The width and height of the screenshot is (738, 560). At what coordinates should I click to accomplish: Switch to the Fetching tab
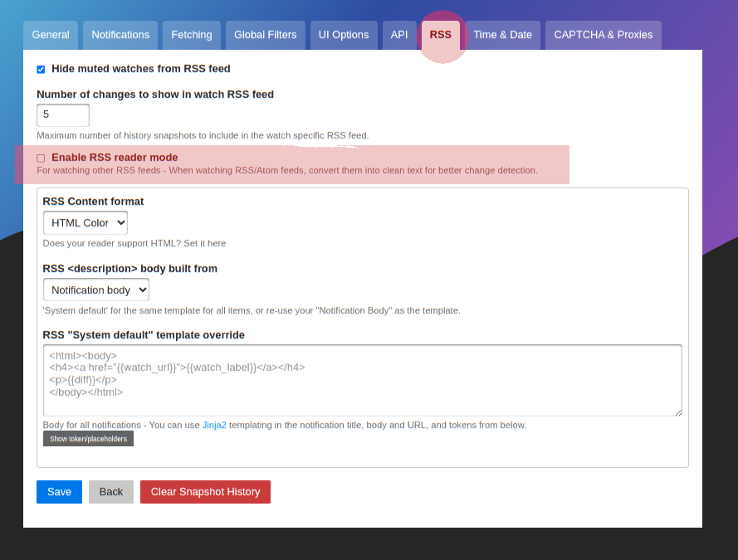point(191,34)
